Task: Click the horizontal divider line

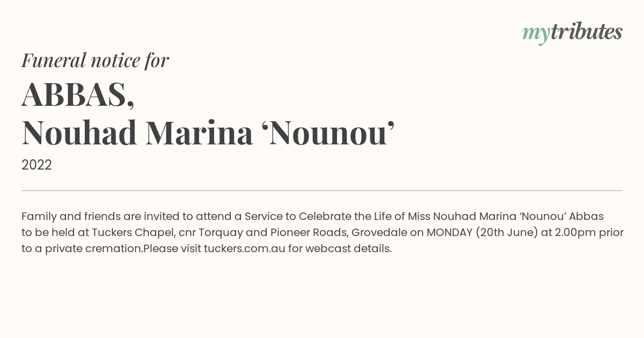Action: point(322,190)
